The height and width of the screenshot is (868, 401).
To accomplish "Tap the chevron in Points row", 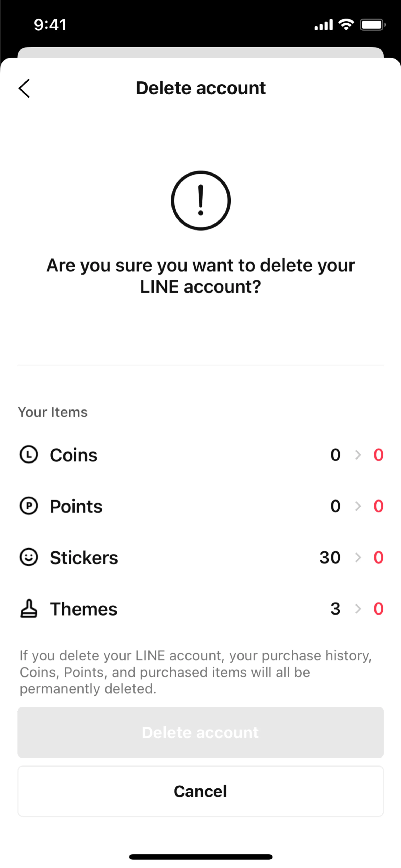I will pyautogui.click(x=358, y=506).
